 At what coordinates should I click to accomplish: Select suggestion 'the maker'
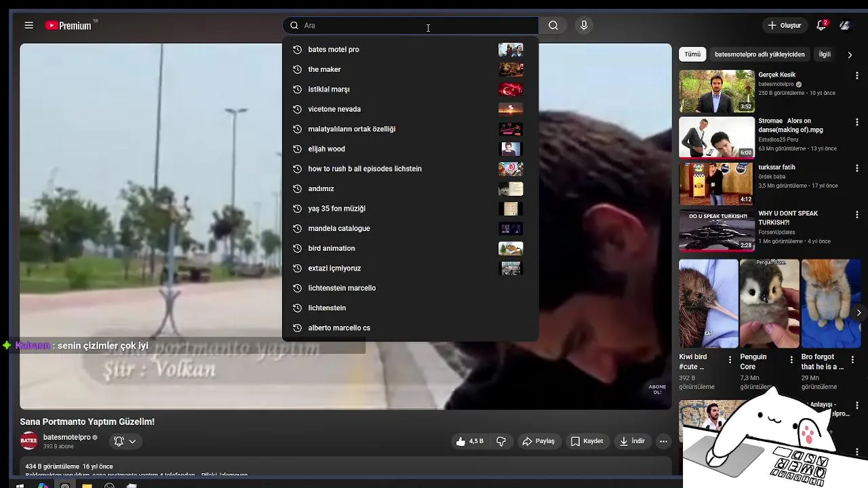410,69
